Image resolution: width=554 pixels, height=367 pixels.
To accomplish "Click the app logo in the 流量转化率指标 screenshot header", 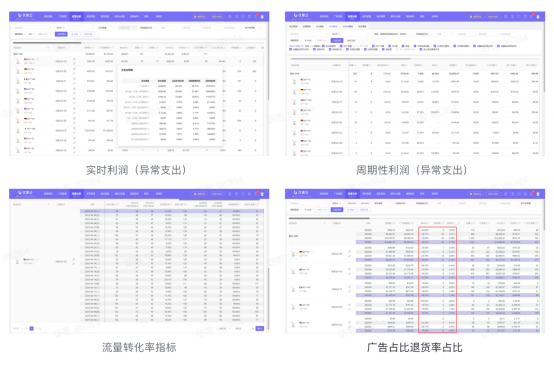I will click(x=25, y=193).
